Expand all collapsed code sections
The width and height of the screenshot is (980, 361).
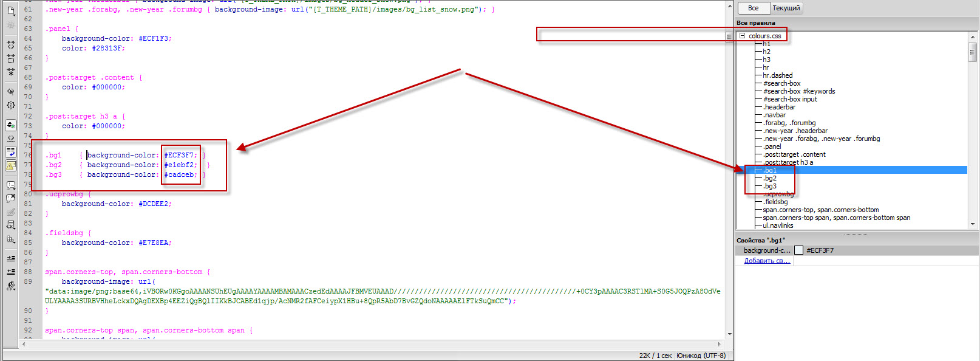(11, 72)
